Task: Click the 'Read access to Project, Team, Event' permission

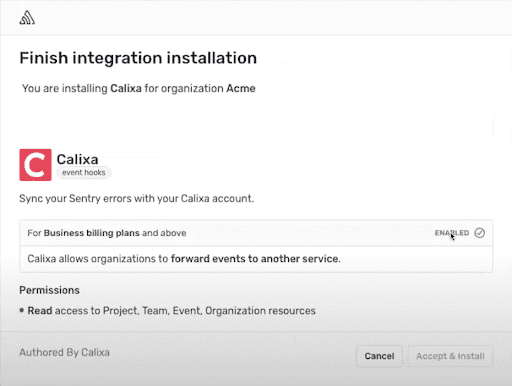Action: 171,311
